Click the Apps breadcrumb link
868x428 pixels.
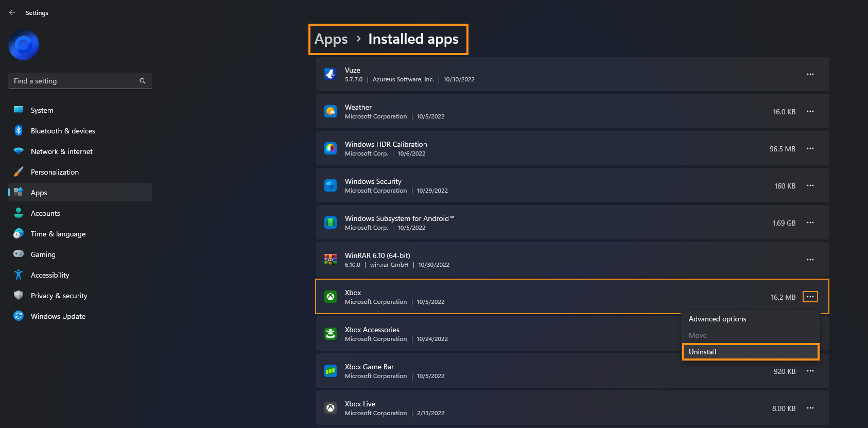coord(331,39)
